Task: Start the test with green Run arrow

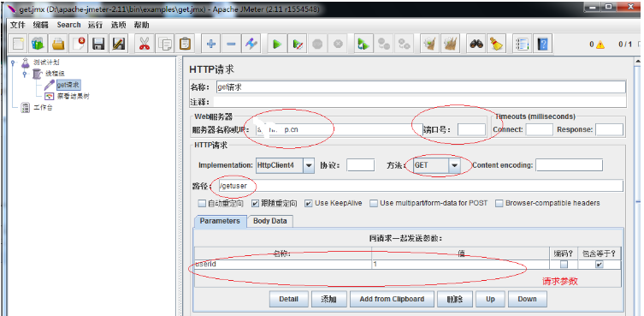Action: [x=277, y=44]
